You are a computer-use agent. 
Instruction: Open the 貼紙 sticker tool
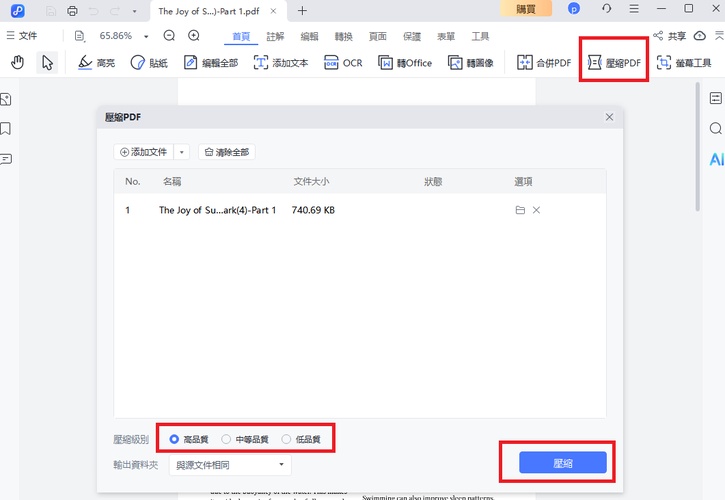(x=149, y=62)
